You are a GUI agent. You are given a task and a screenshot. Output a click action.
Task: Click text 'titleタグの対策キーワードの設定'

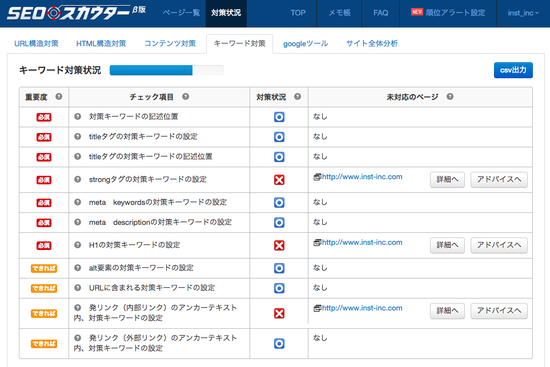[143, 136]
